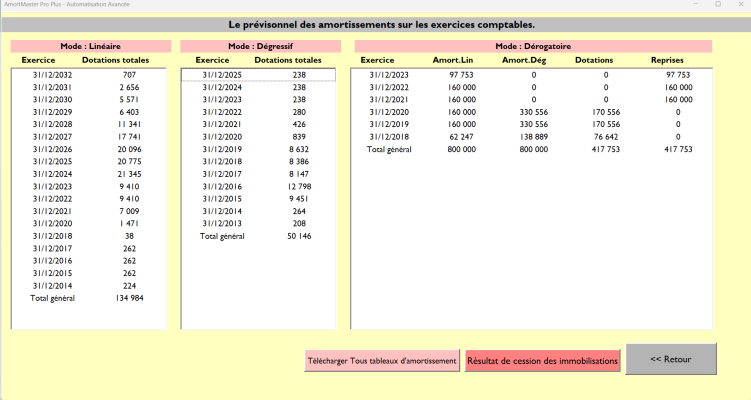Click value 8 386 in Dégressif list
The height and width of the screenshot is (400, 751).
point(299,161)
